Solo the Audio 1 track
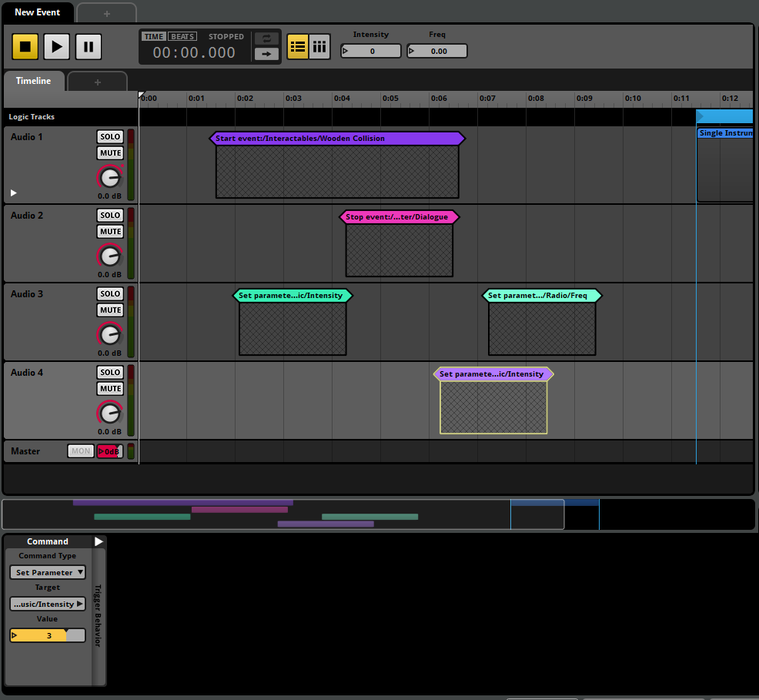Screen dimensions: 759x700 110,137
